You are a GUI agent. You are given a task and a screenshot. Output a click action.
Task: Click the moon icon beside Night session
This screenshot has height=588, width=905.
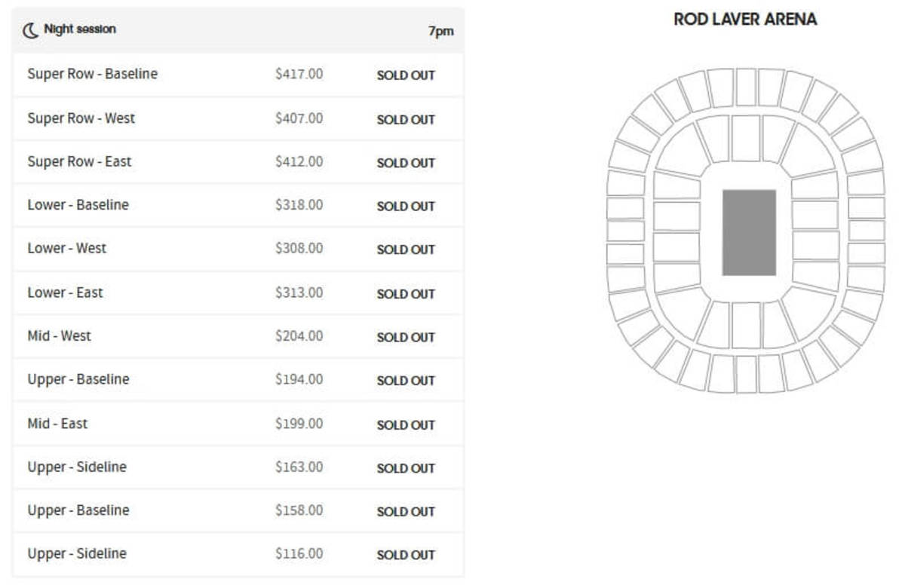point(31,30)
